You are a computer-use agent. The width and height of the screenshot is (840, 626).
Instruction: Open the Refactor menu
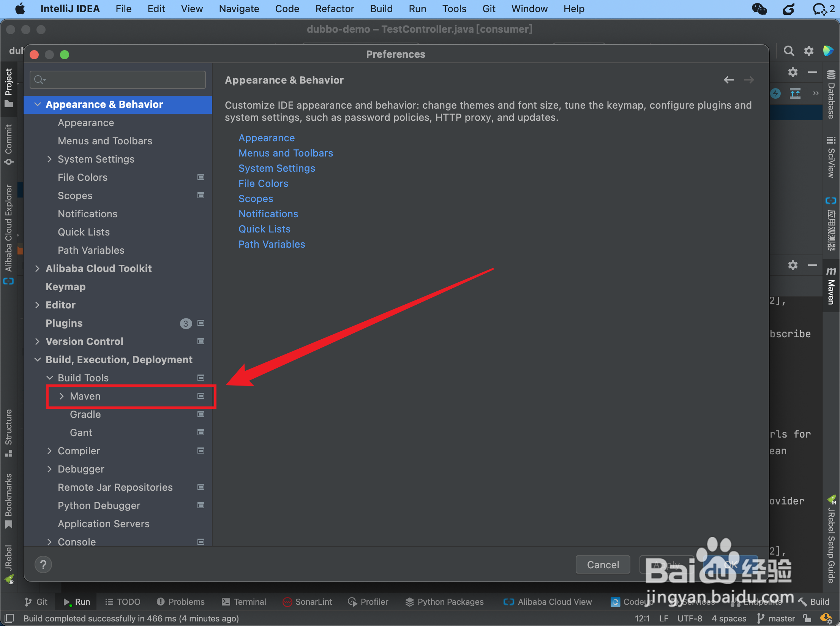[335, 9]
